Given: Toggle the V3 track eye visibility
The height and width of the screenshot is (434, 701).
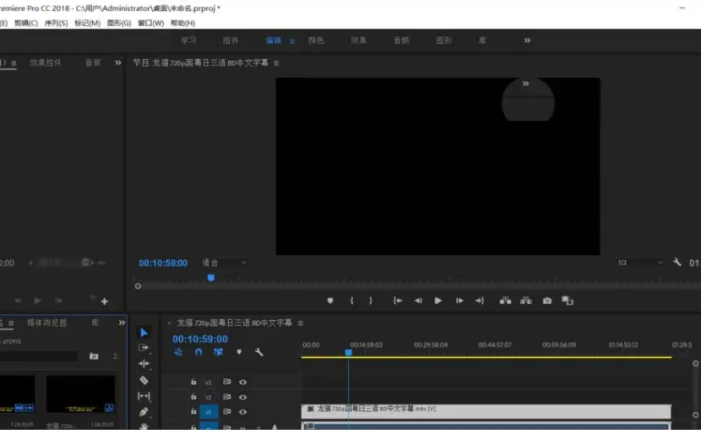Looking at the screenshot, I should 242,382.
